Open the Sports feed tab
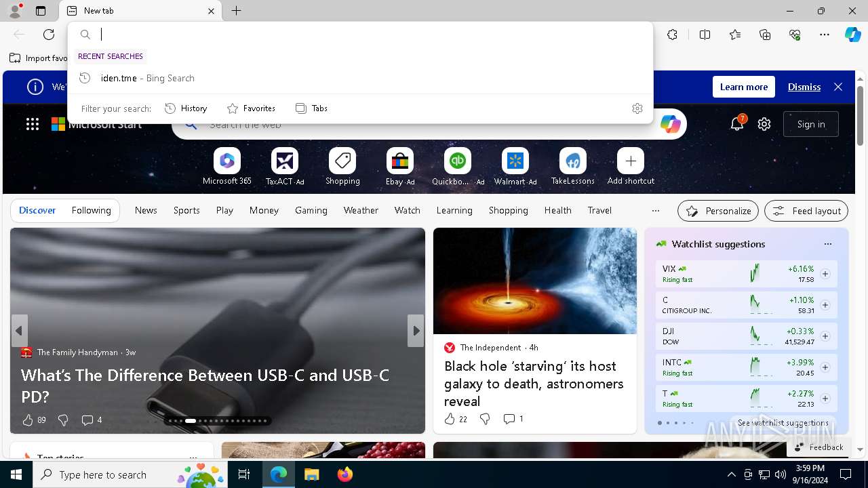Screen dimensions: 868x488 [186, 210]
